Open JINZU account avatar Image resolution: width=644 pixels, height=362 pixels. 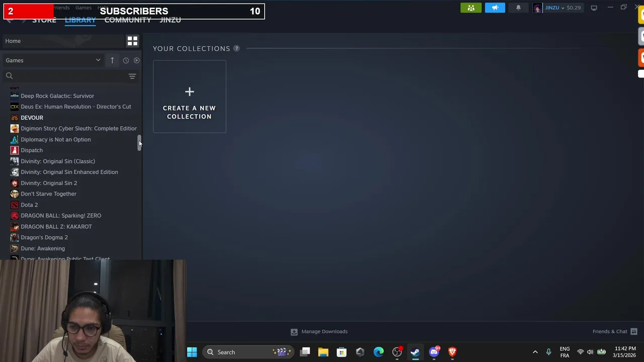pos(537,8)
